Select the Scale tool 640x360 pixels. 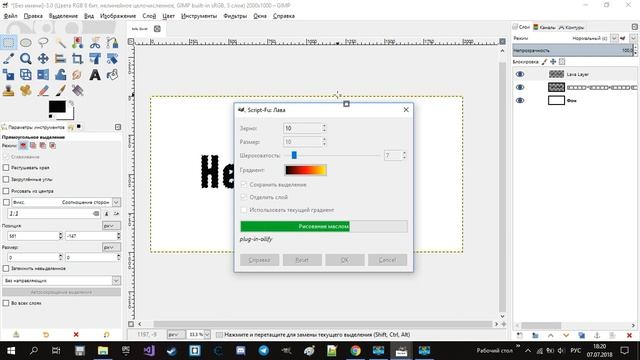click(x=9, y=75)
